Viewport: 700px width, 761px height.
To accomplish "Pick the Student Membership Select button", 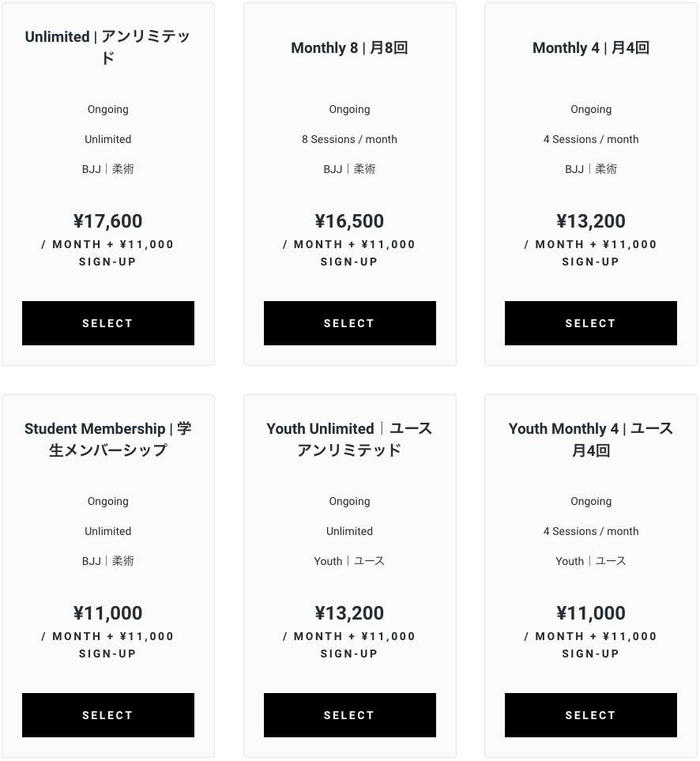I will [x=108, y=715].
